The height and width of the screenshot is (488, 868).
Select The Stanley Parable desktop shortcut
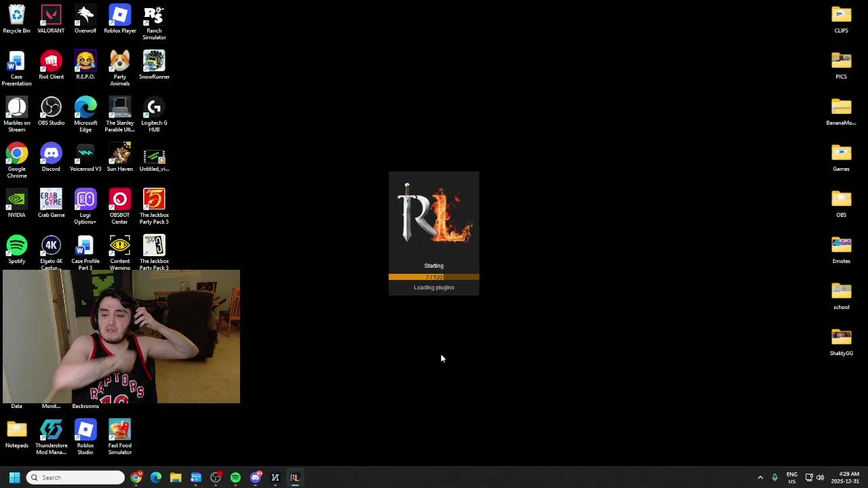(x=119, y=115)
